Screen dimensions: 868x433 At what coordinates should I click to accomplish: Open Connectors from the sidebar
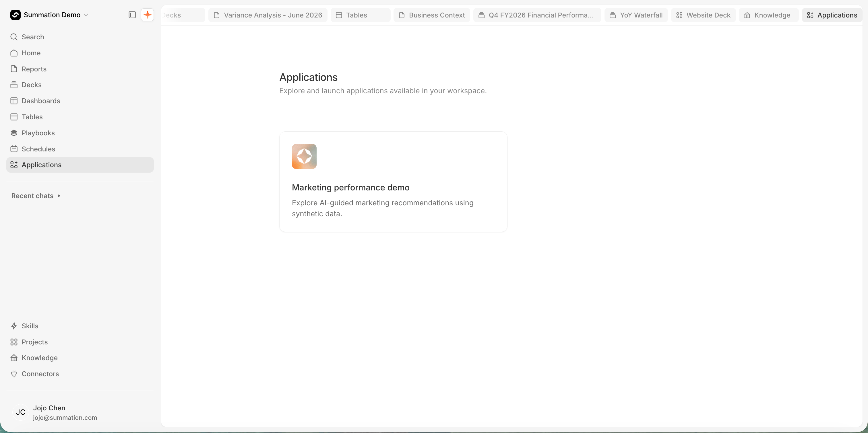(x=80, y=374)
